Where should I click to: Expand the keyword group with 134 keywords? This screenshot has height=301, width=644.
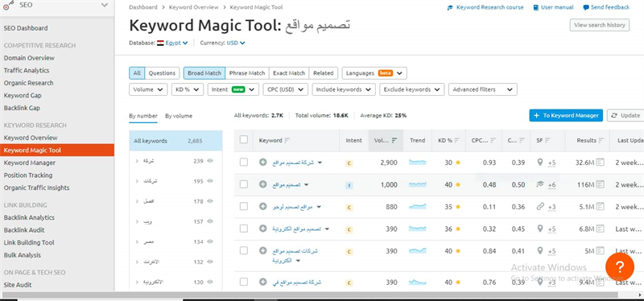point(137,242)
